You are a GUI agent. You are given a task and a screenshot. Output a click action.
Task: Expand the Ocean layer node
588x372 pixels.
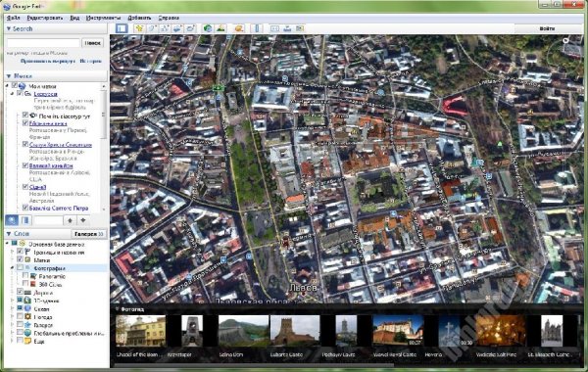(13, 308)
